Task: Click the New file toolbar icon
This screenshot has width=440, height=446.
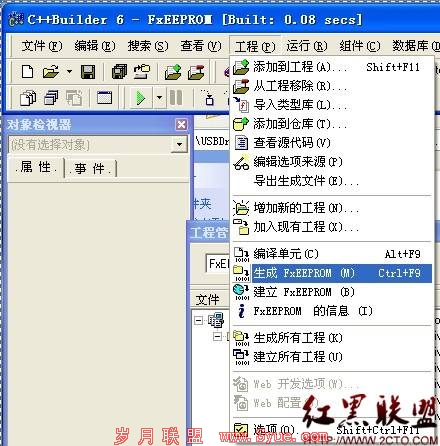Action: tap(27, 72)
